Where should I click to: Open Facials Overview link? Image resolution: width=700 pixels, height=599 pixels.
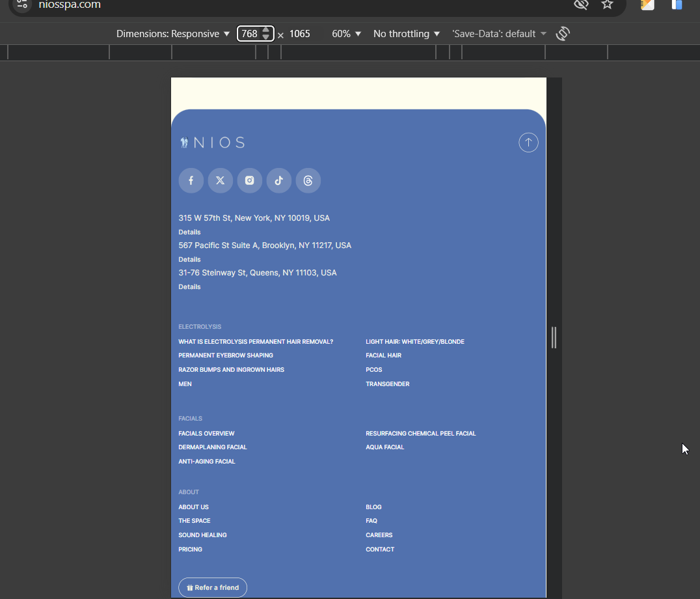click(x=206, y=434)
